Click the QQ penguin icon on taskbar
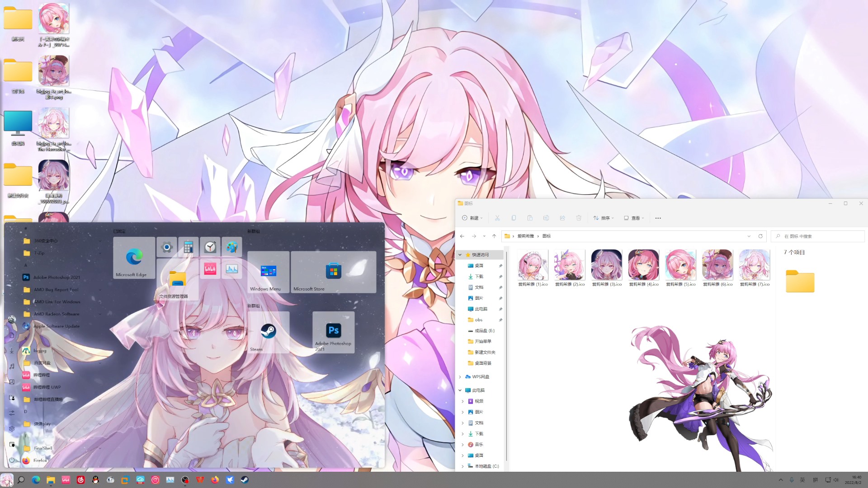 [x=95, y=480]
